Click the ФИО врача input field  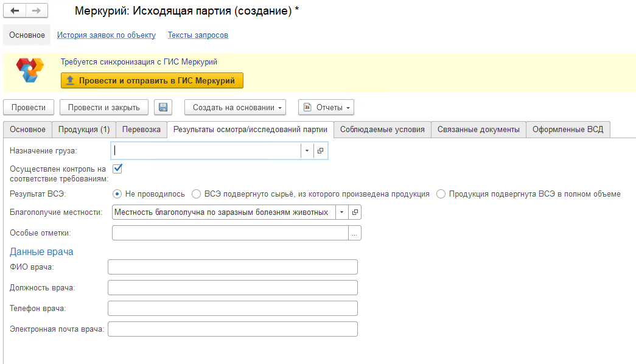(x=232, y=267)
